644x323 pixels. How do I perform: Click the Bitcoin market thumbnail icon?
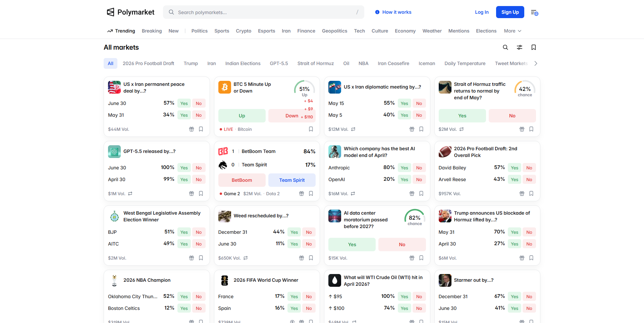(x=224, y=87)
